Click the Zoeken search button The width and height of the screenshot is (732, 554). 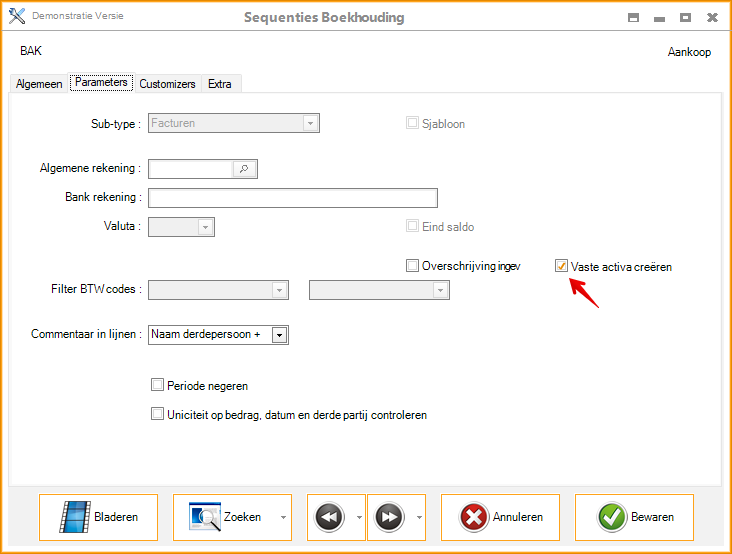[225, 517]
